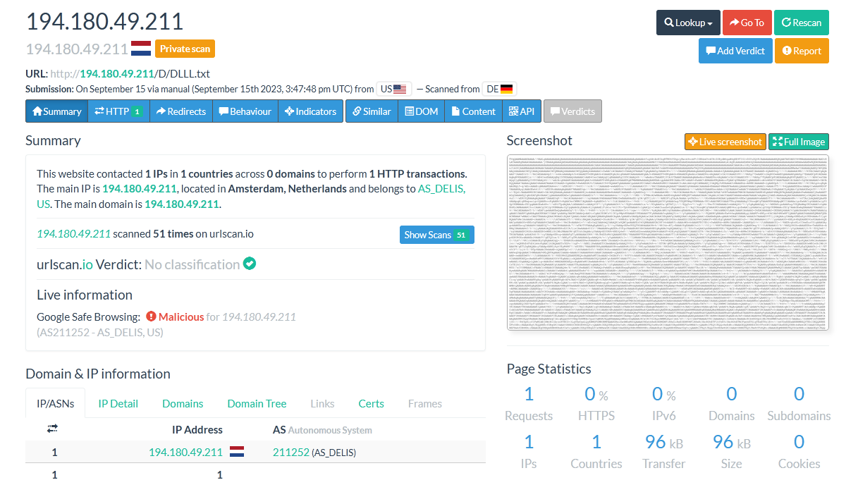Click the page screenshot thumbnail
Screen dimensions: 858x504
coord(668,242)
